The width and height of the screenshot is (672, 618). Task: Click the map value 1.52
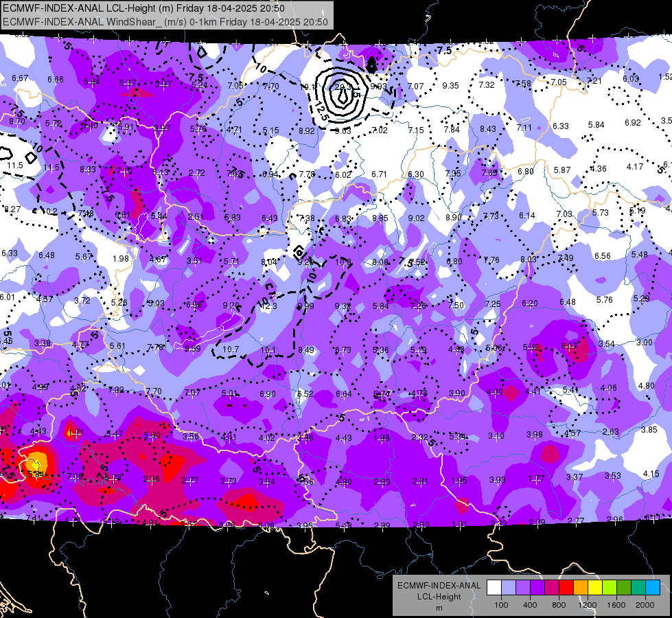tap(665, 77)
